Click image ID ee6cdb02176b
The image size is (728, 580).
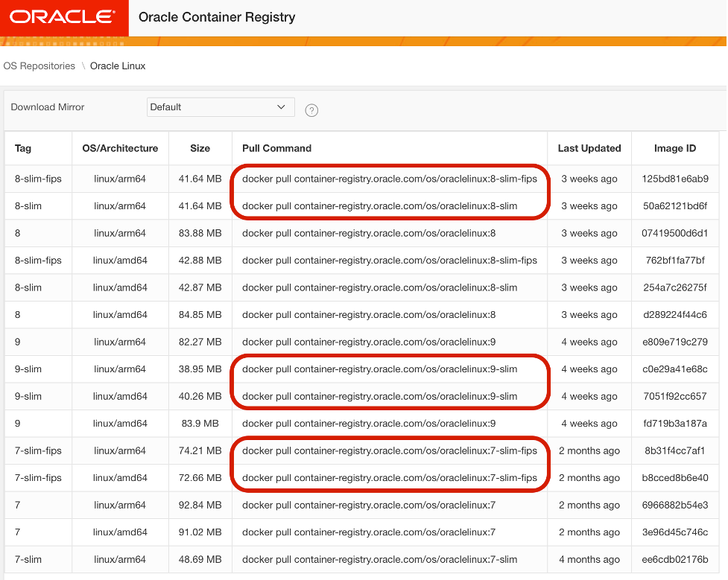click(675, 560)
